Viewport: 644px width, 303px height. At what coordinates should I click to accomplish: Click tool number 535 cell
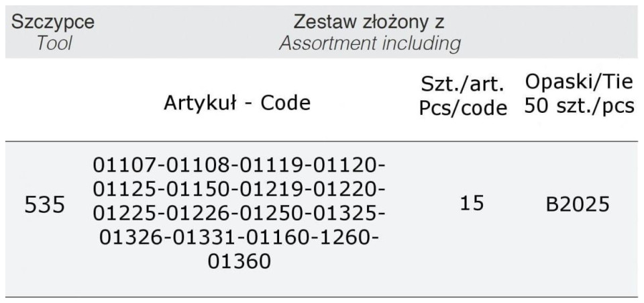(45, 205)
